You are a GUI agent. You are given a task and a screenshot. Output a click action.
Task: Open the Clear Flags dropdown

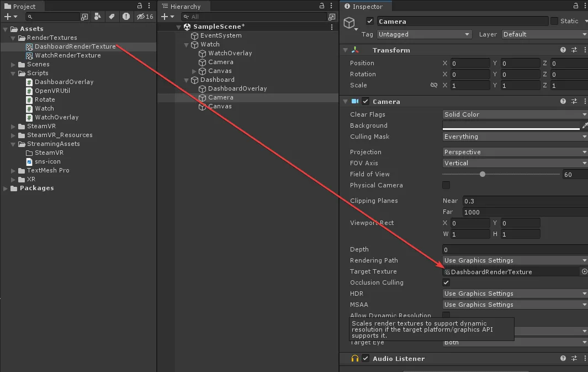[x=515, y=114]
